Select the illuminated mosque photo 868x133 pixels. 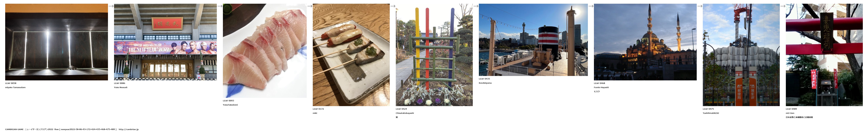pyautogui.click(x=645, y=42)
